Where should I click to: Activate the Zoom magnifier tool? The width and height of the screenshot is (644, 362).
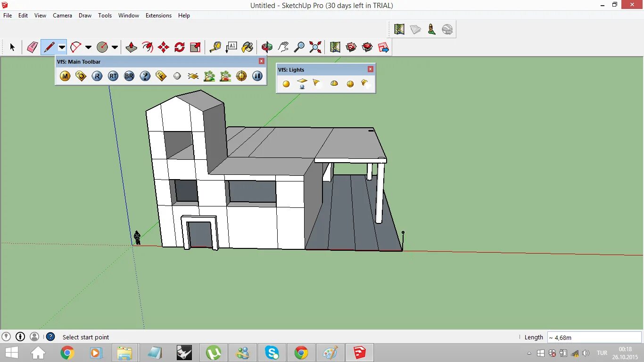[x=299, y=47]
